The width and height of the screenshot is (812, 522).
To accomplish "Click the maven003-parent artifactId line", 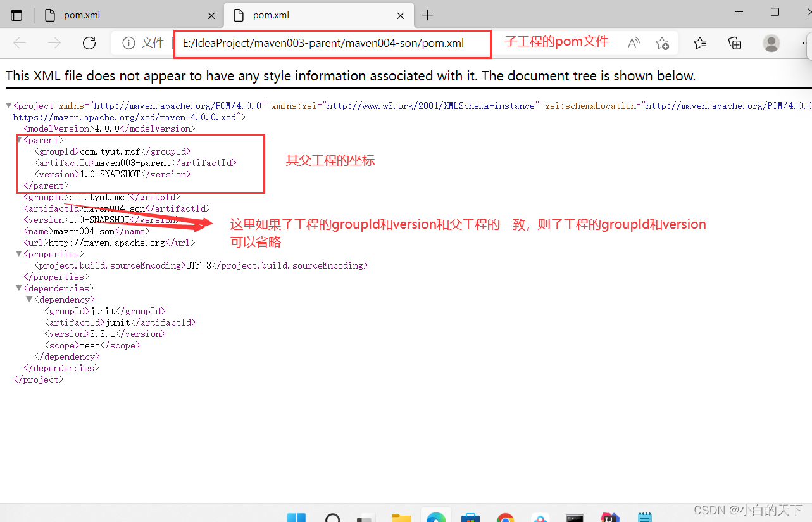I will [x=135, y=163].
